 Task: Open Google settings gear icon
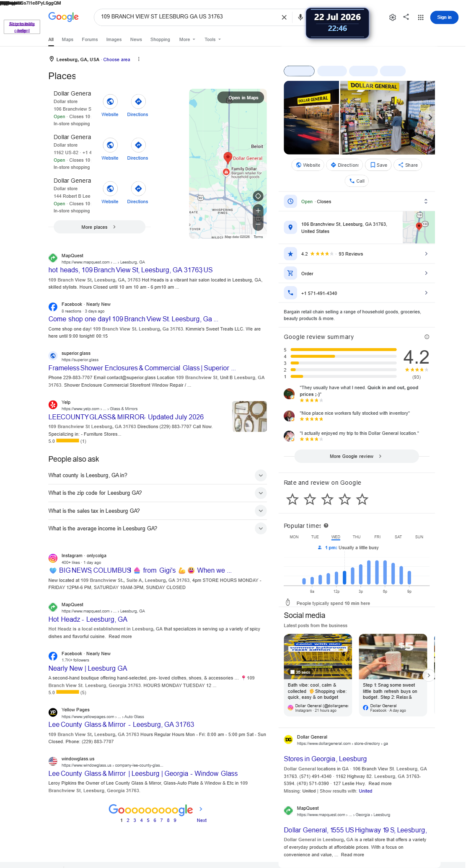coord(393,17)
